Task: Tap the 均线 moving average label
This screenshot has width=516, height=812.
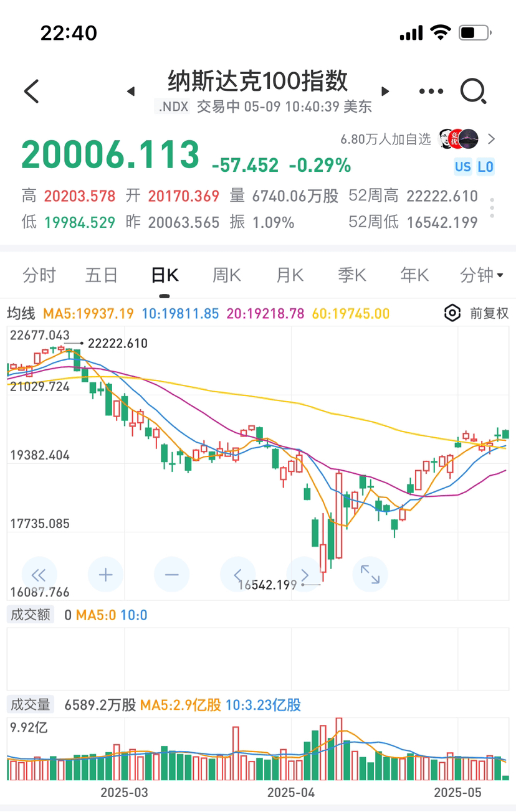Action: coord(22,314)
